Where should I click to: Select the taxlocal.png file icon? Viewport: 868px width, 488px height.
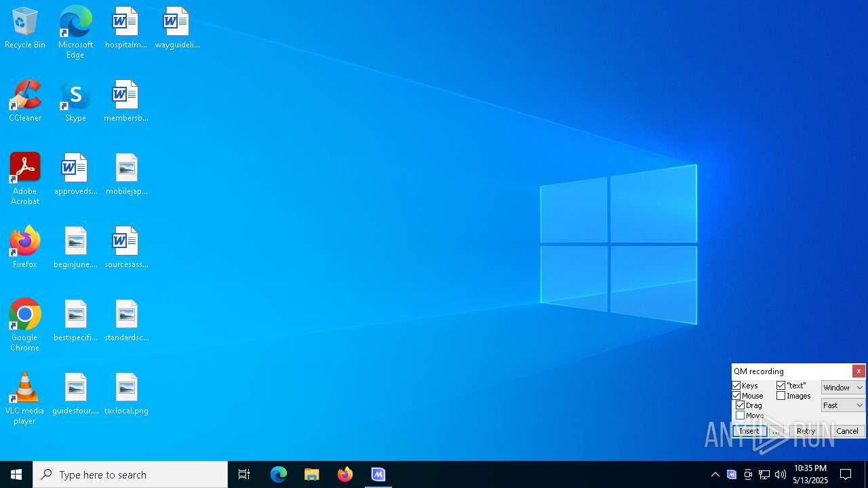coord(126,394)
